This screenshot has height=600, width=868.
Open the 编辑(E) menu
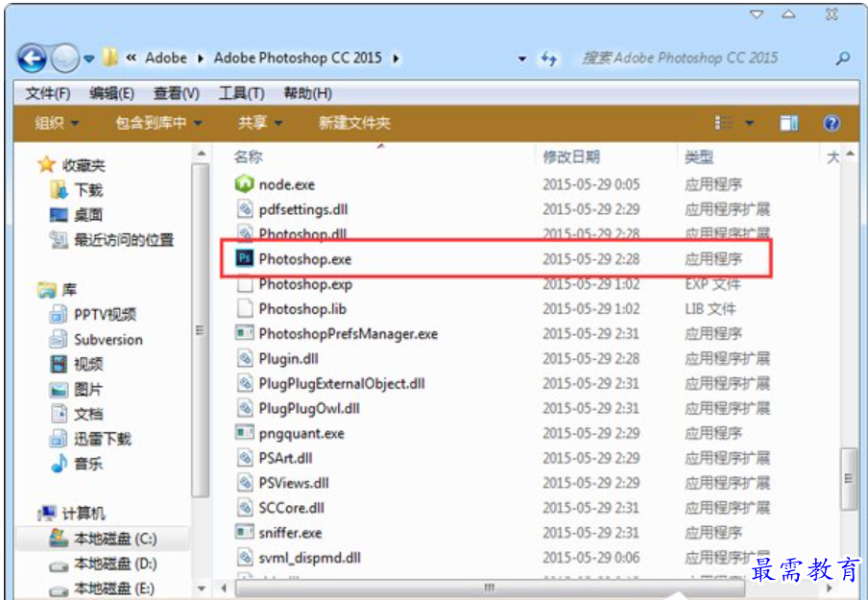point(111,93)
